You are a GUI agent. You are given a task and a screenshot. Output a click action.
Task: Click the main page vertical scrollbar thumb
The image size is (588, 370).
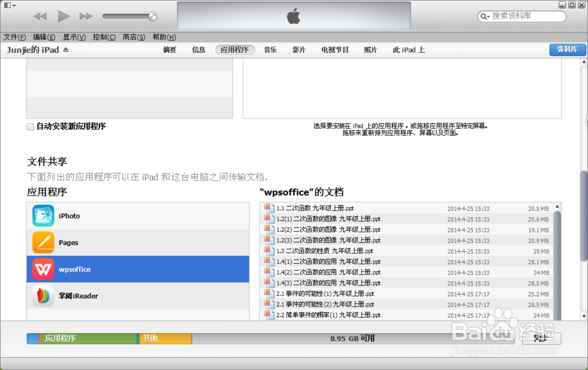tap(584, 216)
